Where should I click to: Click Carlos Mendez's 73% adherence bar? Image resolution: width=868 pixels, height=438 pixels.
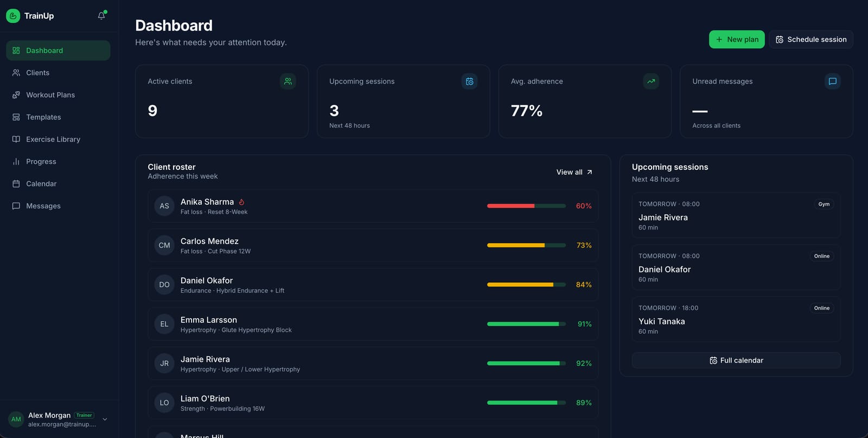[526, 245]
